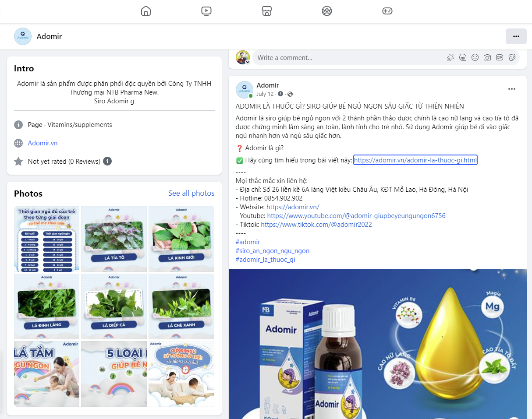Open the Video tab icon
Image resolution: width=532 pixels, height=419 pixels.
pyautogui.click(x=206, y=11)
